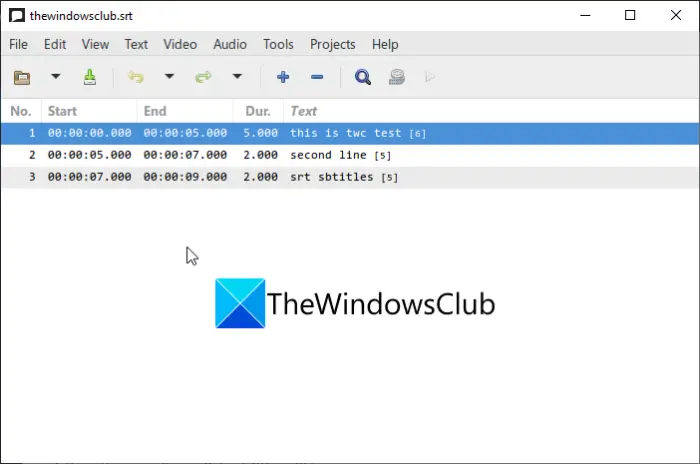Click start time 00:00:05.000 in row 2
The height and width of the screenshot is (464, 700).
click(x=89, y=155)
